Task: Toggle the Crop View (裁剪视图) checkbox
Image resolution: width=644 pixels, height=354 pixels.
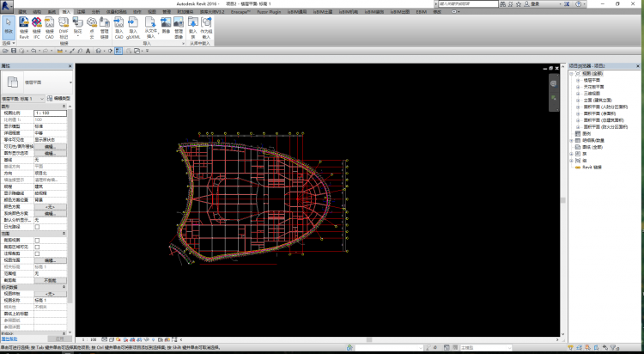Action: pos(37,240)
